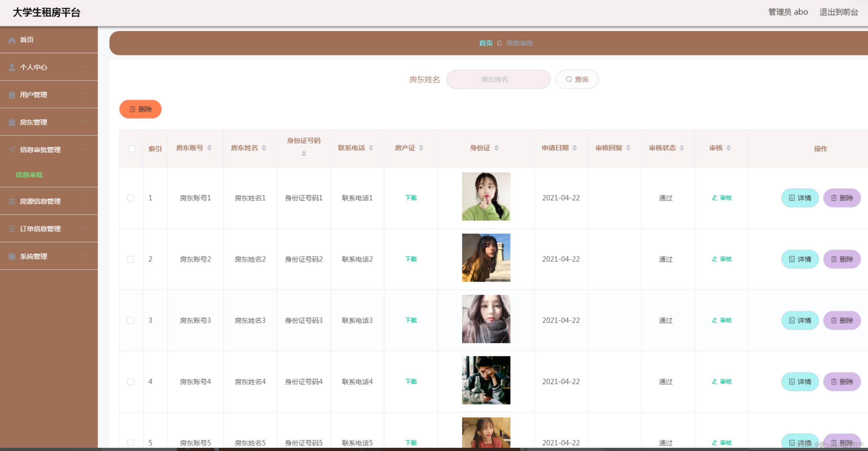868x451 pixels.
Task: Click the home icon in sidebar
Action: [12, 40]
